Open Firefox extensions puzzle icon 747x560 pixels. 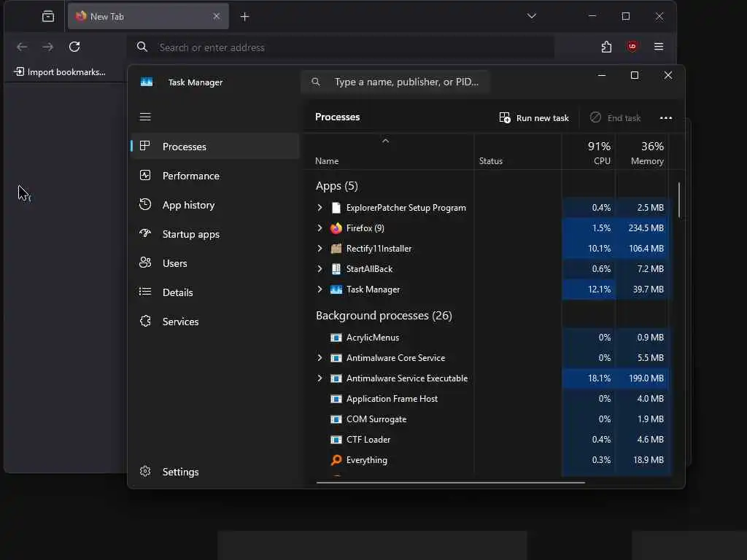[606, 47]
